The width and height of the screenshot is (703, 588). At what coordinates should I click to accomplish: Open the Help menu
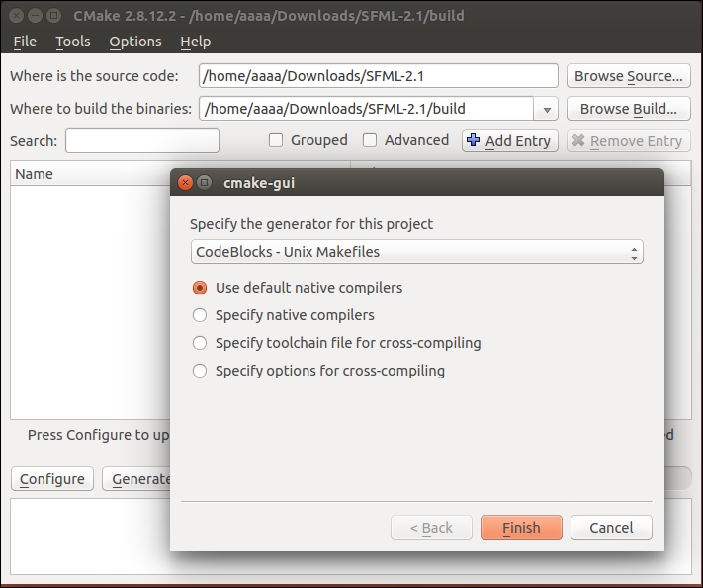[x=195, y=42]
